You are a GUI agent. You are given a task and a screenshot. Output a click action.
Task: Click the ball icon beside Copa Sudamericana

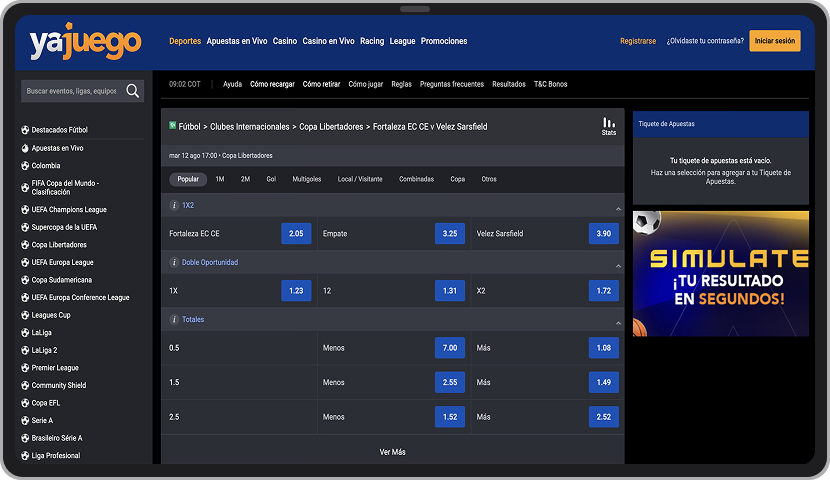[25, 280]
